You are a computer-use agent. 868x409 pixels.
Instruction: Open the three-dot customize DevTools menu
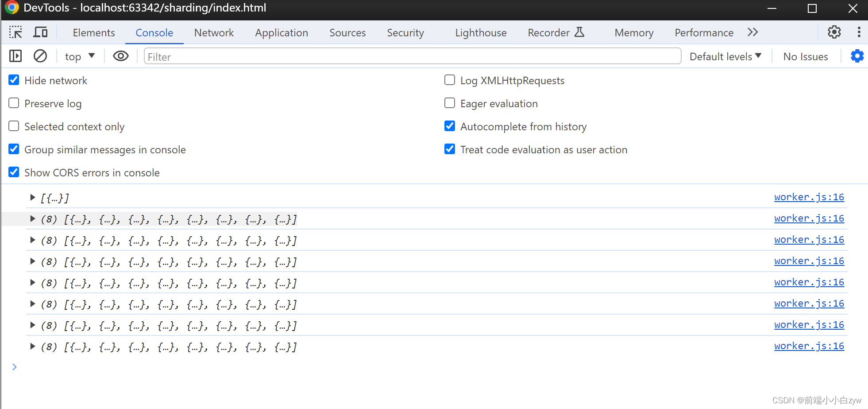859,32
